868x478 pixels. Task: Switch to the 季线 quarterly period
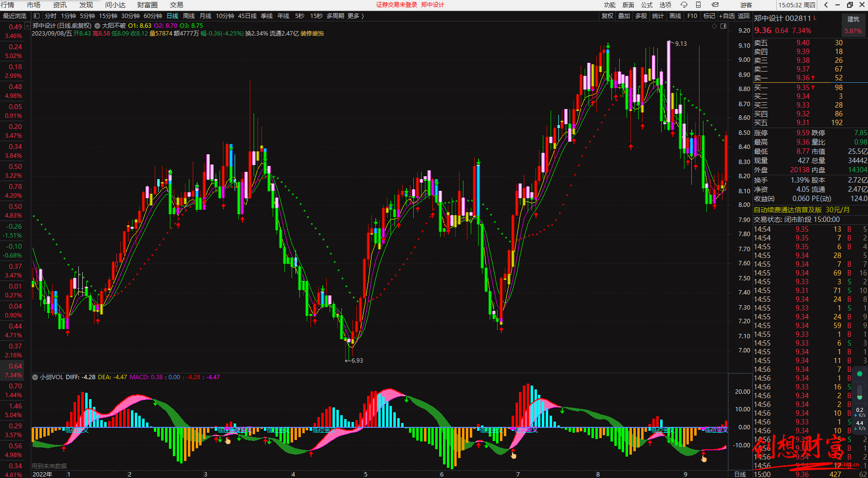(x=267, y=16)
